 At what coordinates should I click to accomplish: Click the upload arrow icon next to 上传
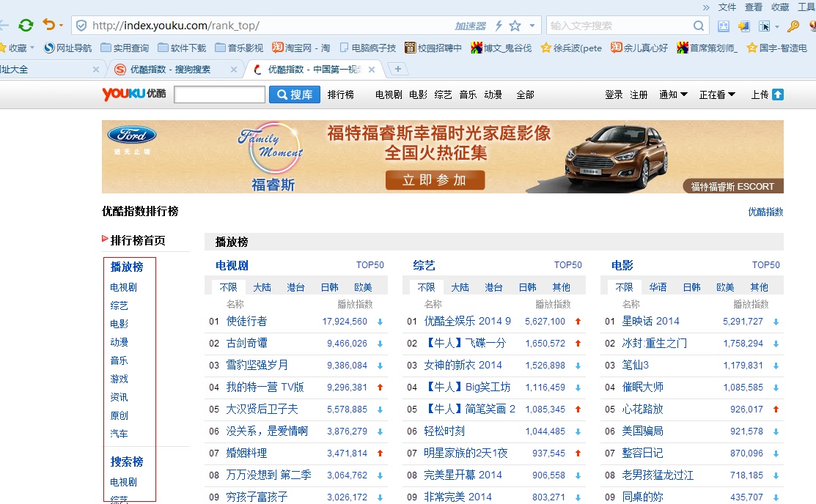point(777,94)
